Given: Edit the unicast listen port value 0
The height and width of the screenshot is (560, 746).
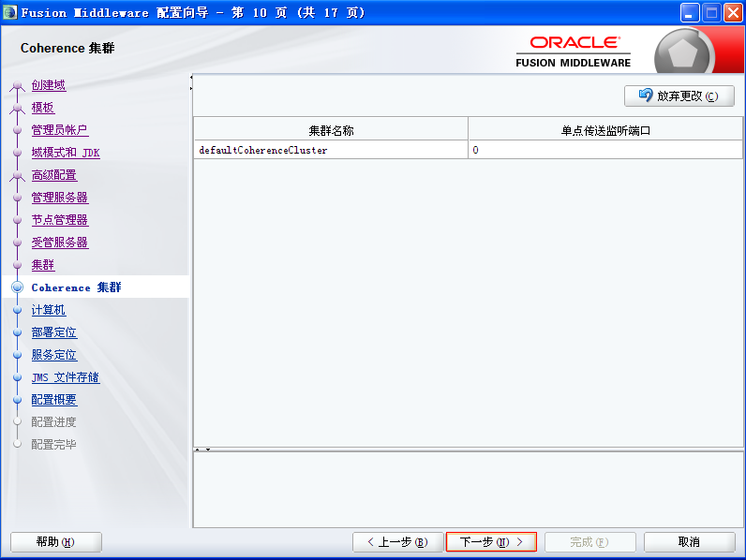Looking at the screenshot, I should click(x=605, y=150).
